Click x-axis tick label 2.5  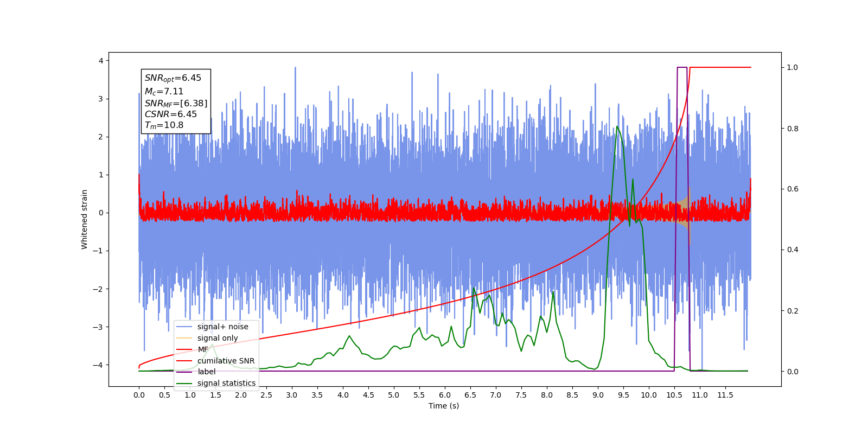266,395
